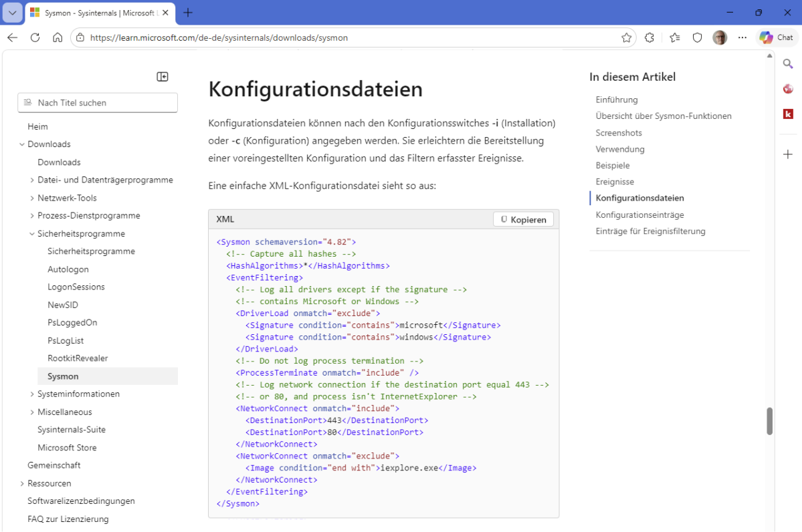Open browser essentials shield icon
The image size is (802, 532).
coord(697,37)
